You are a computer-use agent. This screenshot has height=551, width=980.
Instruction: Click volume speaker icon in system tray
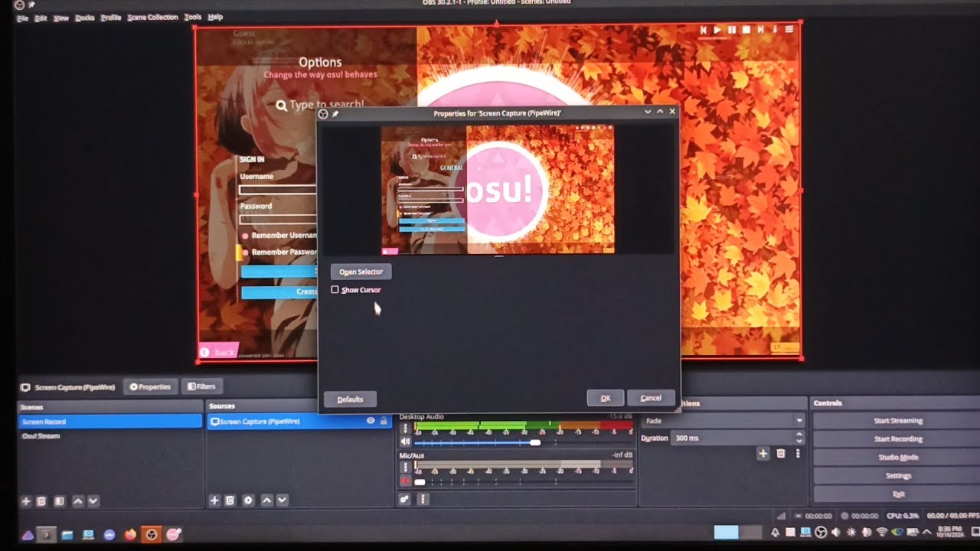(835, 533)
